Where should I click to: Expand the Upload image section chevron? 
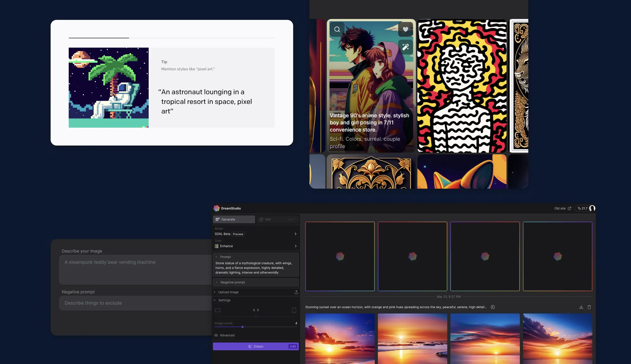click(x=215, y=292)
